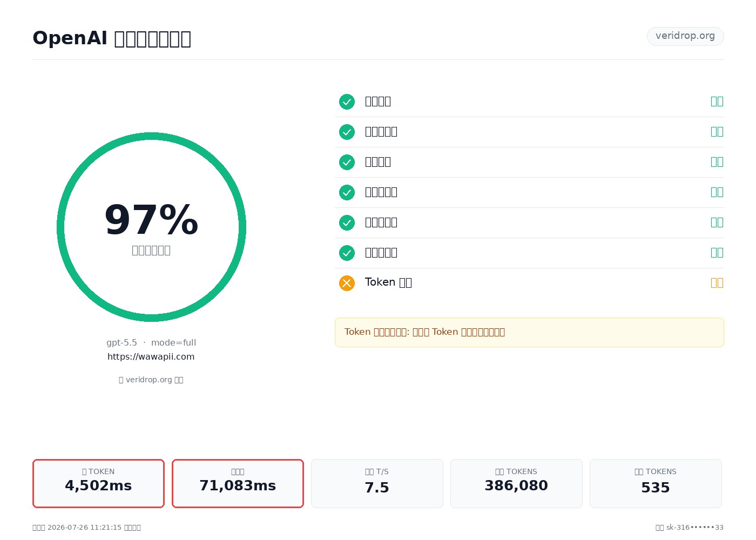Select the Token check row label

388,282
